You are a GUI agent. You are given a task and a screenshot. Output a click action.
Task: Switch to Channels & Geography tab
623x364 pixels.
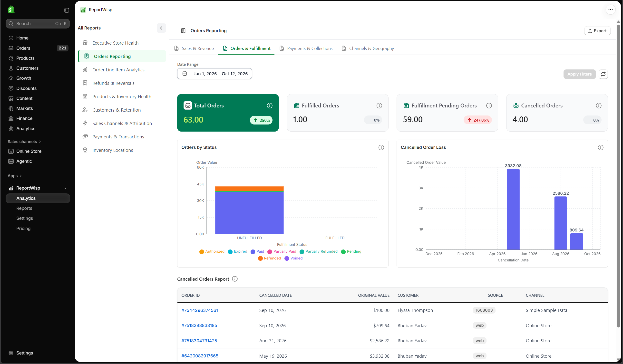pos(368,48)
